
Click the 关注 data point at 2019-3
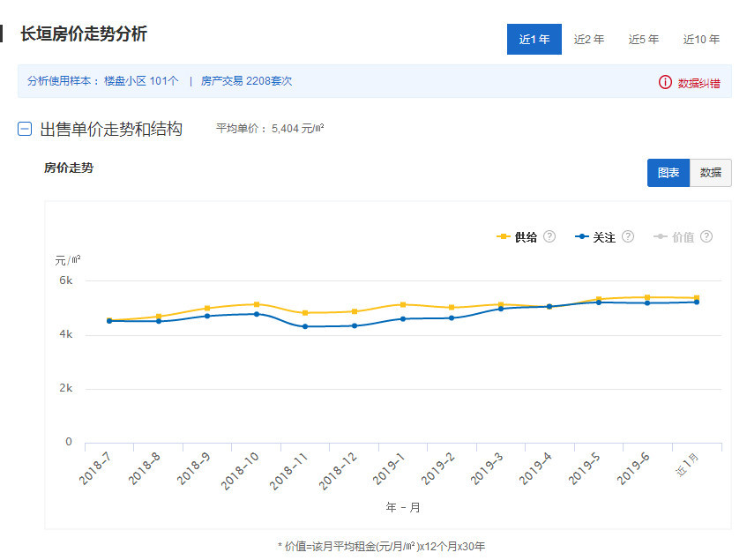[x=501, y=309]
